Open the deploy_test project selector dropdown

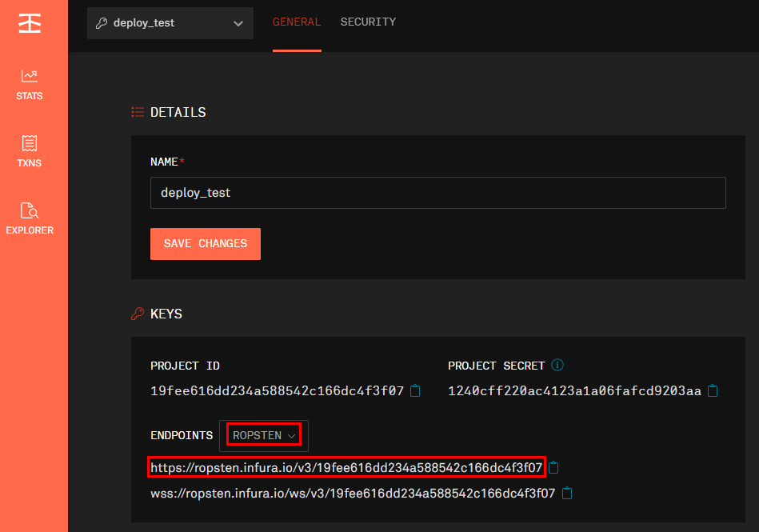click(x=170, y=23)
